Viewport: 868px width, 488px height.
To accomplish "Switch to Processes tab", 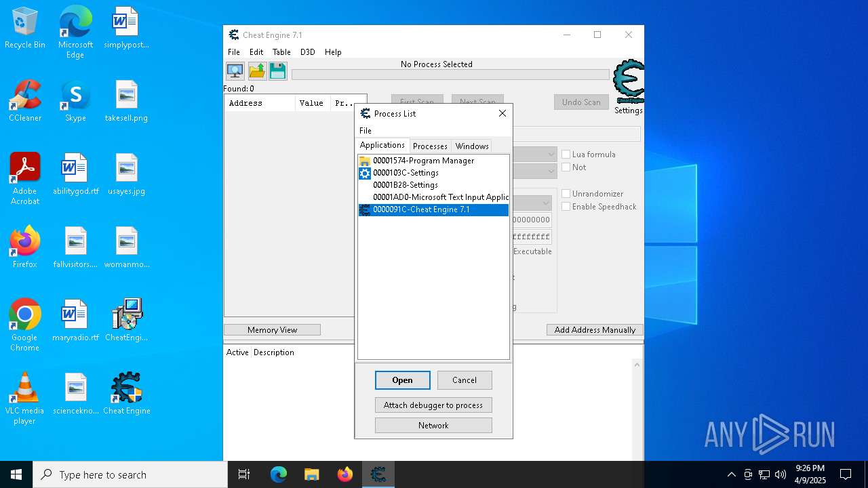I will [x=430, y=146].
